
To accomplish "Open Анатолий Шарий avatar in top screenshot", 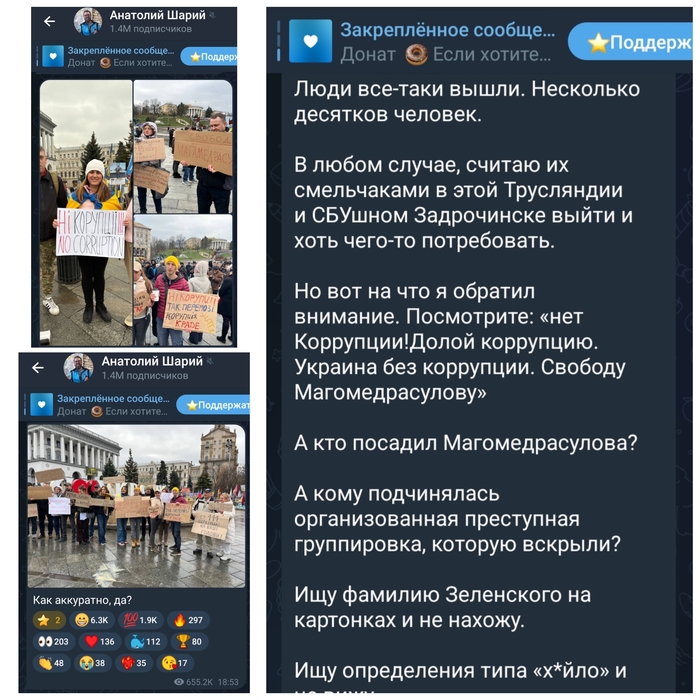I will [88, 21].
